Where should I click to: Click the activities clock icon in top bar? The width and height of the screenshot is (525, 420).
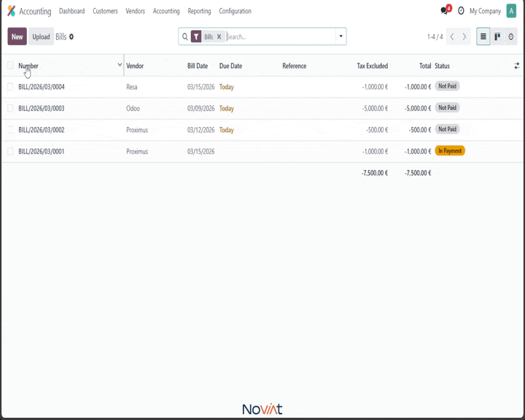(461, 11)
